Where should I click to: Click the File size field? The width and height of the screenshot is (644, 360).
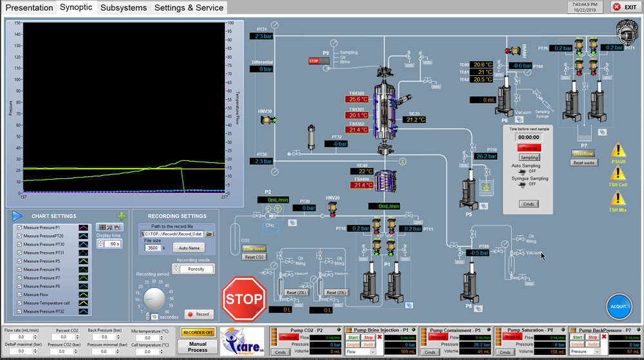(153, 247)
